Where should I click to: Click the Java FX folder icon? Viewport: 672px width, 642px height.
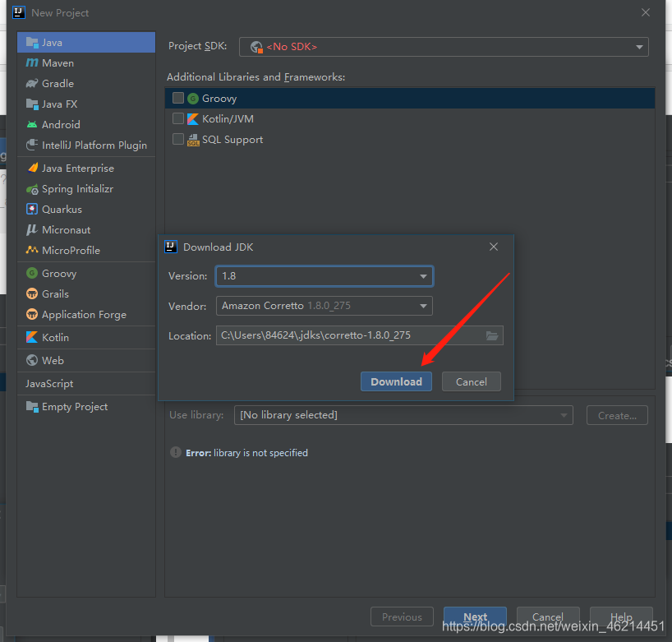(32, 104)
